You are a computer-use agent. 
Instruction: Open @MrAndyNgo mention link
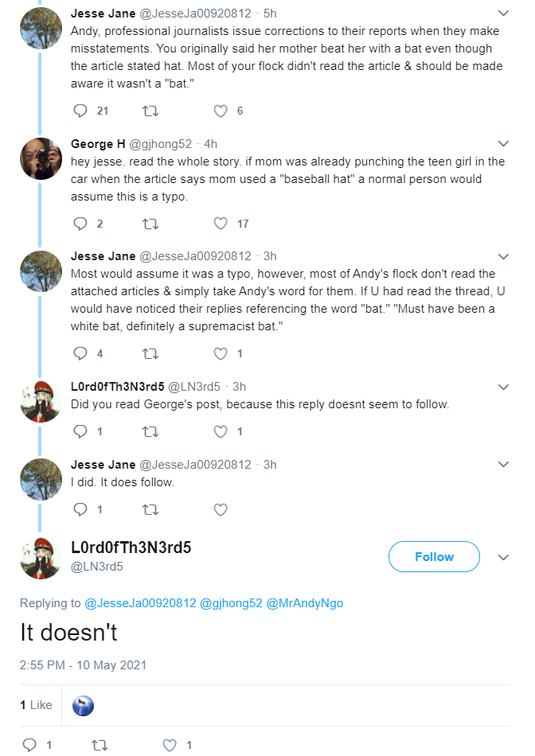(x=304, y=603)
